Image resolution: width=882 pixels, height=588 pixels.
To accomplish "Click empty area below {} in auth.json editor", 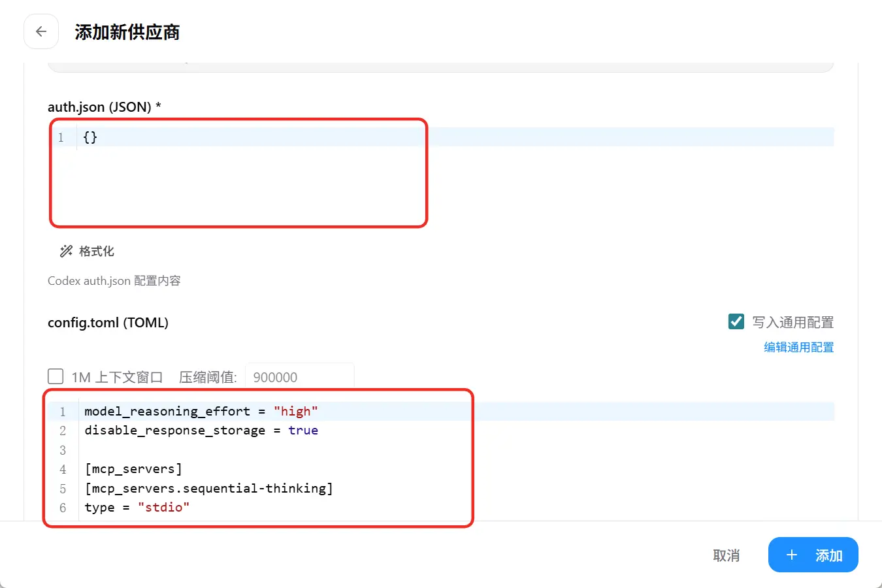I will tap(235, 186).
